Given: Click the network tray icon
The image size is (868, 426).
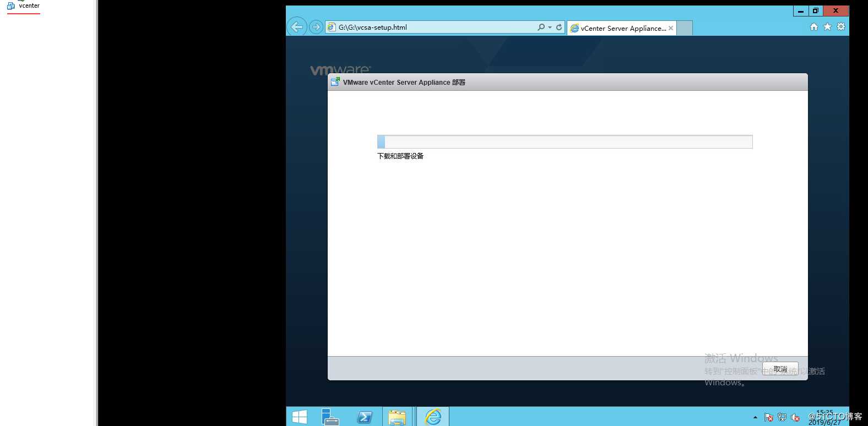Looking at the screenshot, I should [782, 418].
